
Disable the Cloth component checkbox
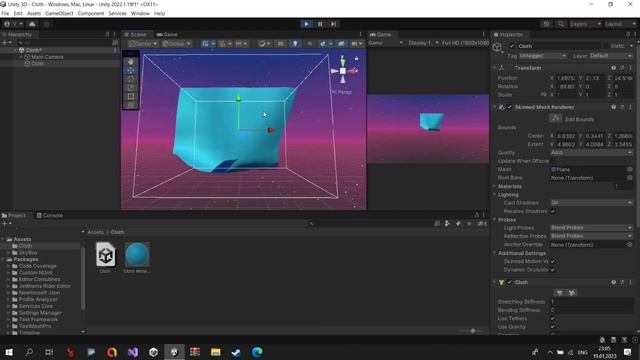point(509,282)
